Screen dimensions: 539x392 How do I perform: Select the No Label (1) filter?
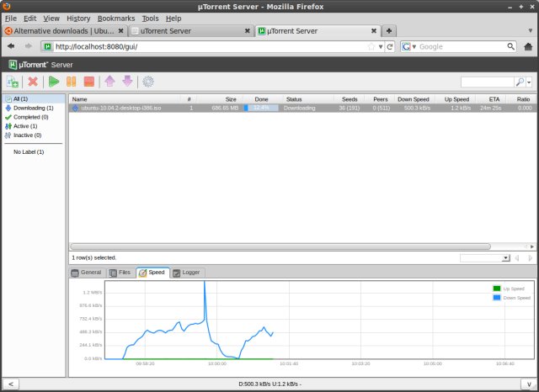tap(28, 151)
